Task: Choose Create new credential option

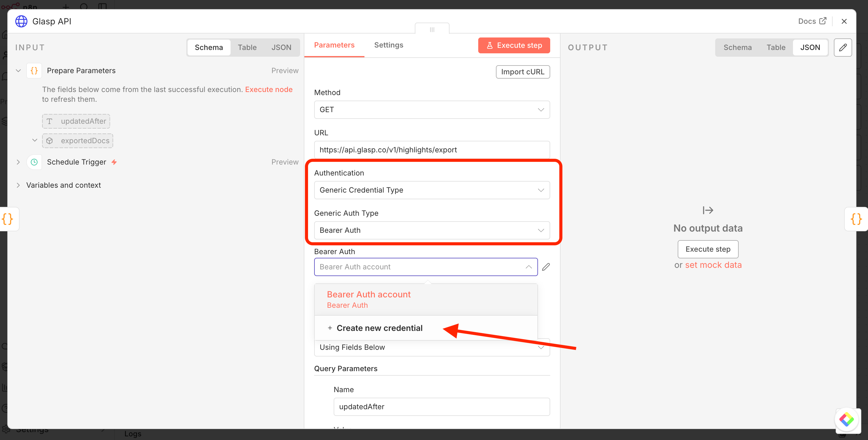Action: click(x=379, y=328)
